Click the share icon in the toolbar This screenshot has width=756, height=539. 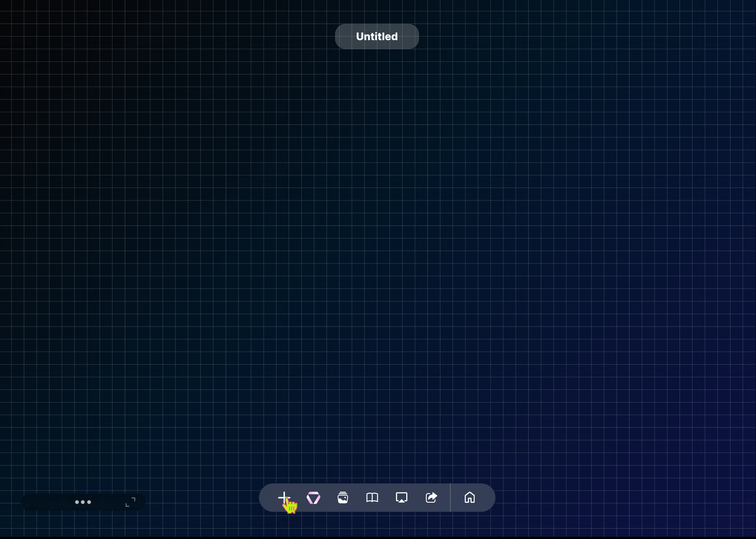431,498
